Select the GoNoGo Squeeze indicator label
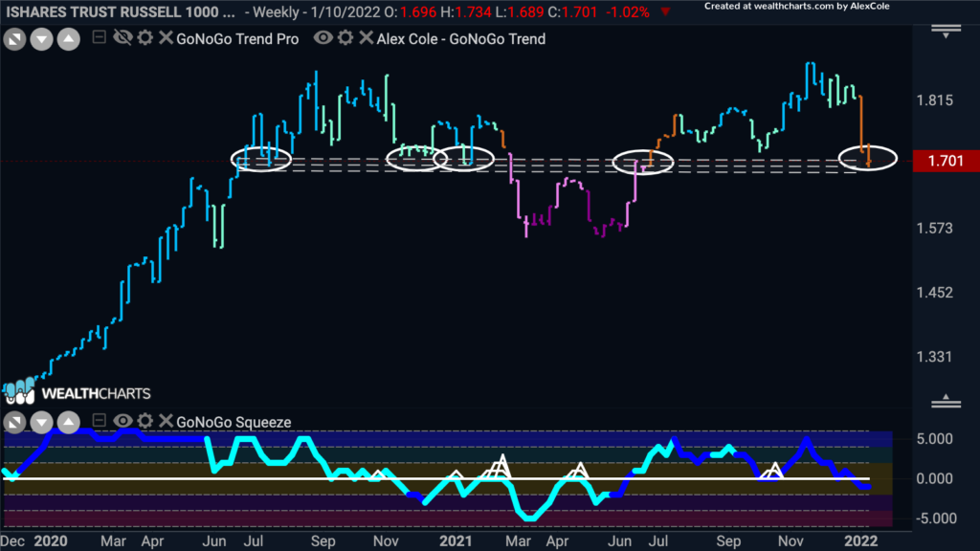 234,422
